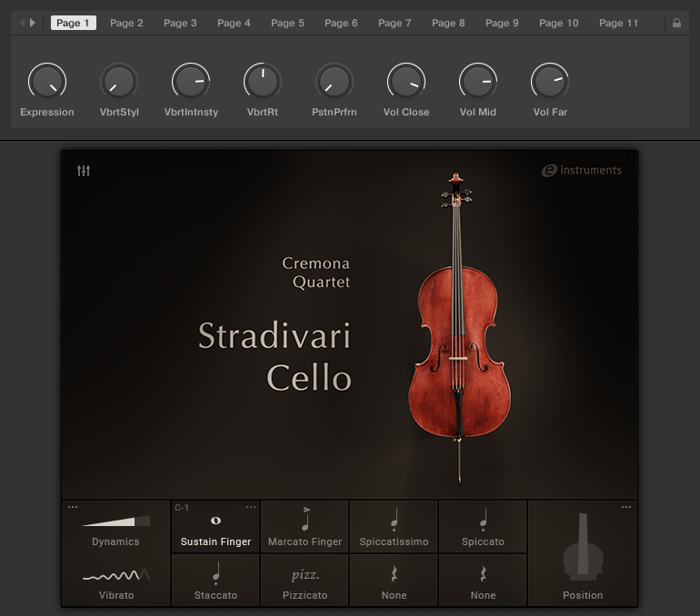The width and height of the screenshot is (700, 616).
Task: Click the Vibrato label
Action: [116, 595]
